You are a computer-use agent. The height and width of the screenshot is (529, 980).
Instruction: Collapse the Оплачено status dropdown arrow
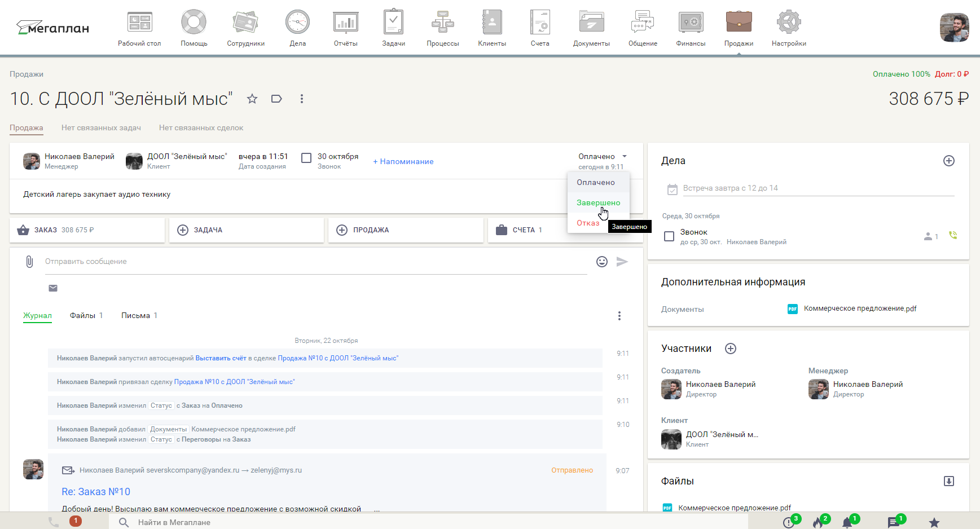[x=625, y=156]
